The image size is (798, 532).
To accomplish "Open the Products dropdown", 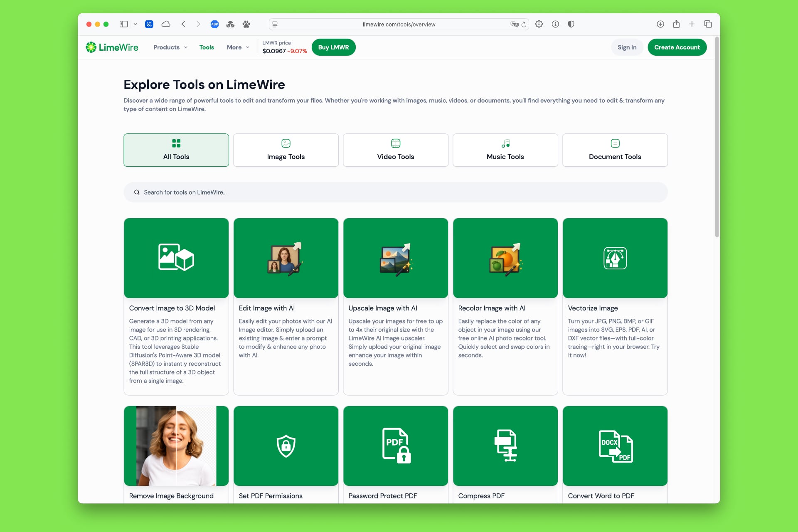I will tap(170, 47).
